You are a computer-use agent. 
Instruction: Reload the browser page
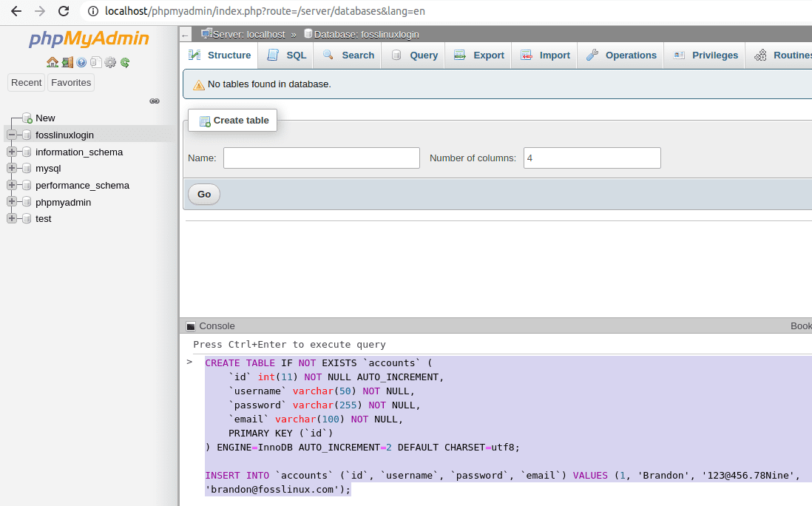64,11
